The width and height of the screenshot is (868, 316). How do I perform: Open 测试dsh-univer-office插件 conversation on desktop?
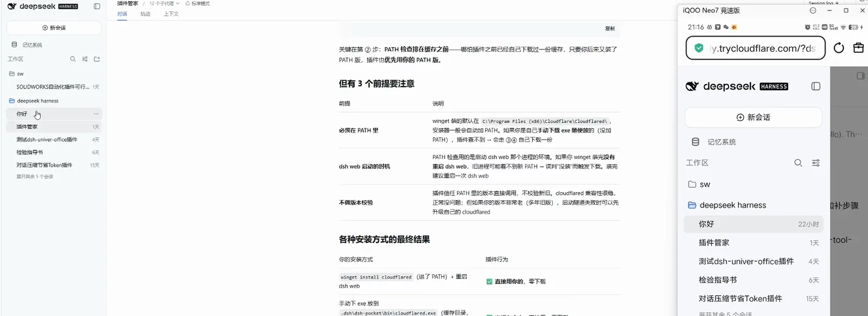click(x=54, y=140)
